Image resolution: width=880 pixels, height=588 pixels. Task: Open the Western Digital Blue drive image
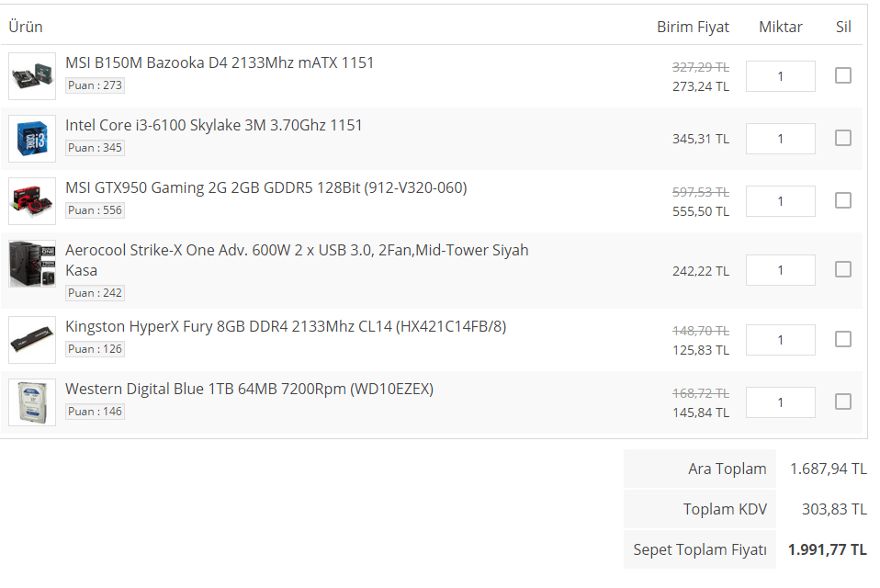click(32, 401)
